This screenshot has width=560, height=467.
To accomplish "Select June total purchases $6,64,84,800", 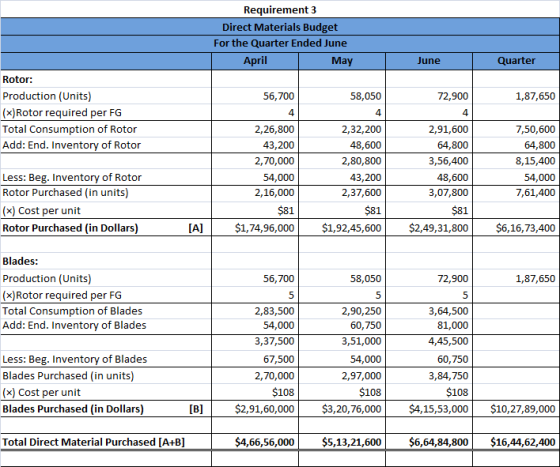I will point(439,442).
